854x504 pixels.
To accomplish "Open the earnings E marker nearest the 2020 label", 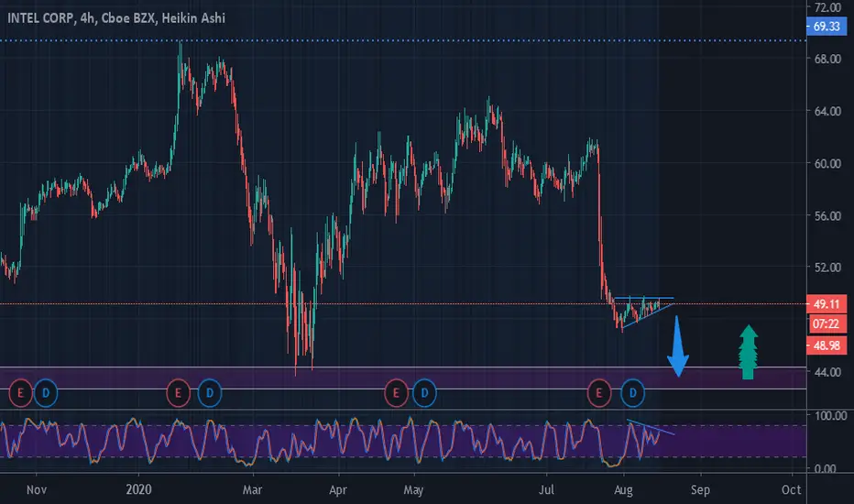I will click(x=178, y=393).
